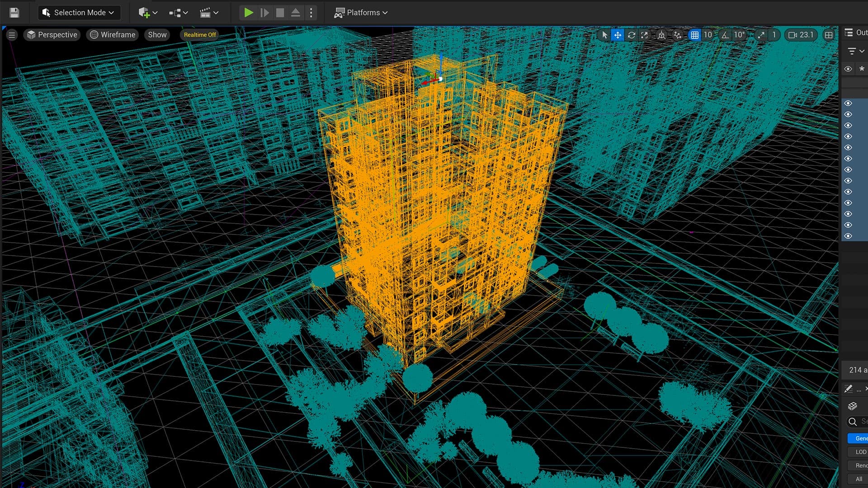Toggle the Realtime Off indicator
This screenshot has height=488, width=868.
pos(200,35)
